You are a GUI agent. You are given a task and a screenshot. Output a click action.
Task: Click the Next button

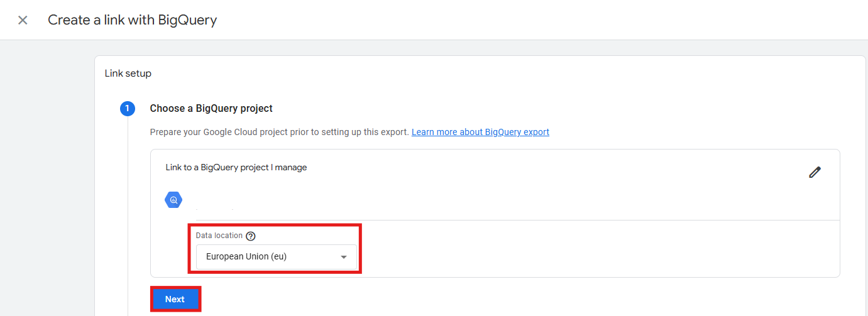click(175, 299)
